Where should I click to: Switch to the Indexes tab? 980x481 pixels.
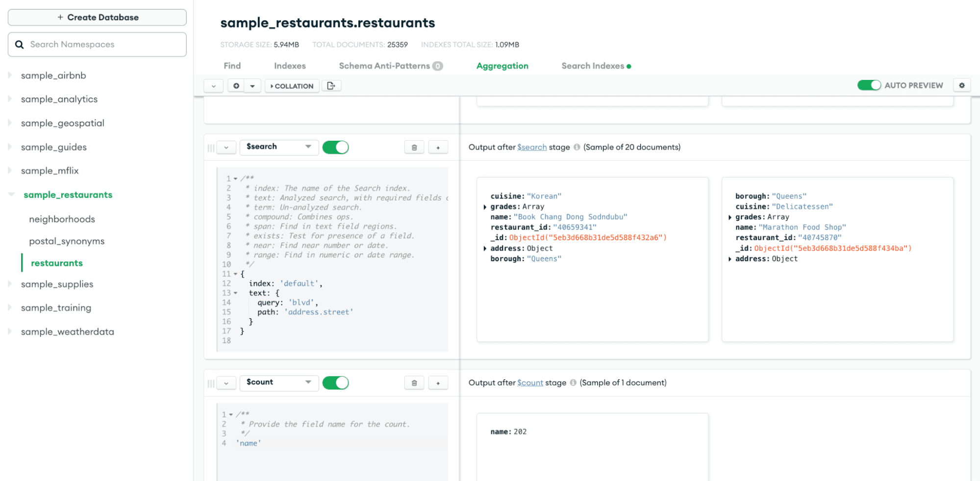pos(290,66)
